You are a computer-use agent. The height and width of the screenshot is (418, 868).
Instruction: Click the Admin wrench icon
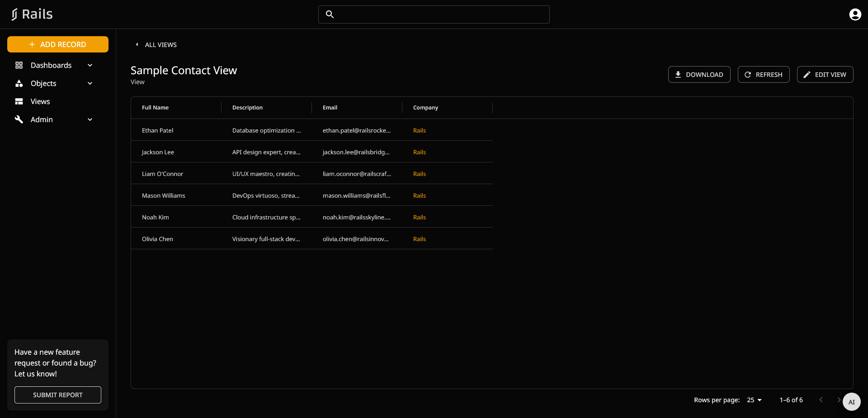(19, 119)
